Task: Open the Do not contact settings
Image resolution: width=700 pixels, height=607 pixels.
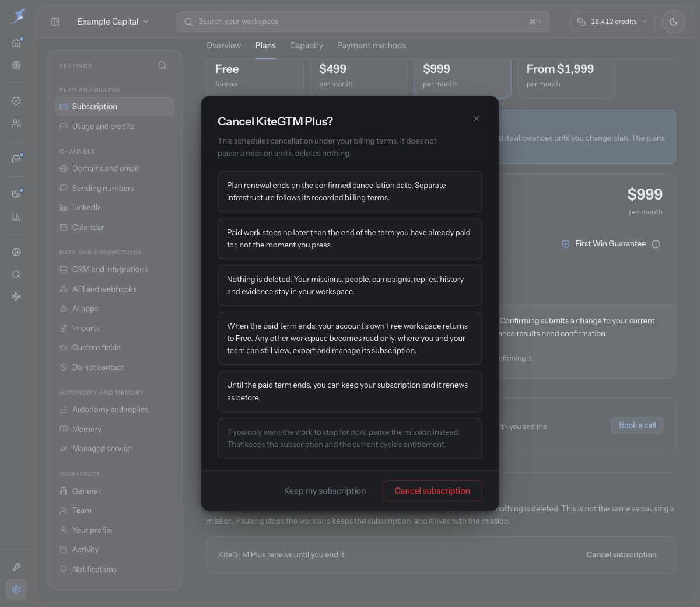Action: coord(115,367)
